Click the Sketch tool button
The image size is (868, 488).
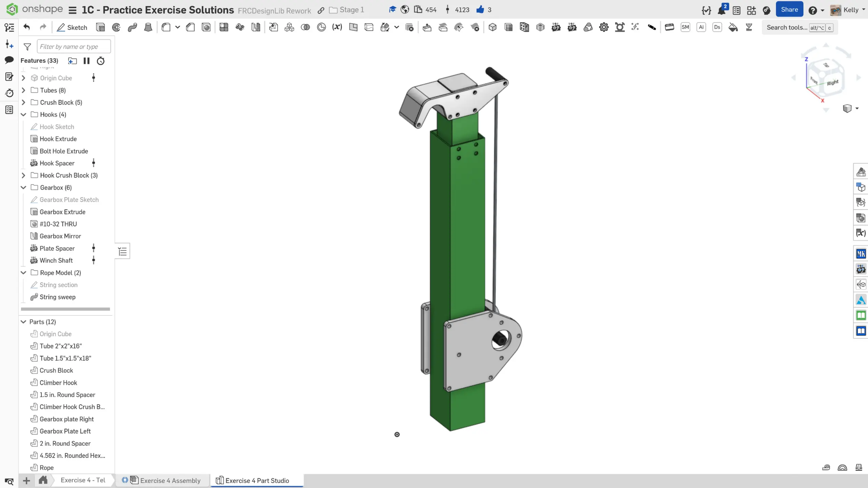coord(72,27)
